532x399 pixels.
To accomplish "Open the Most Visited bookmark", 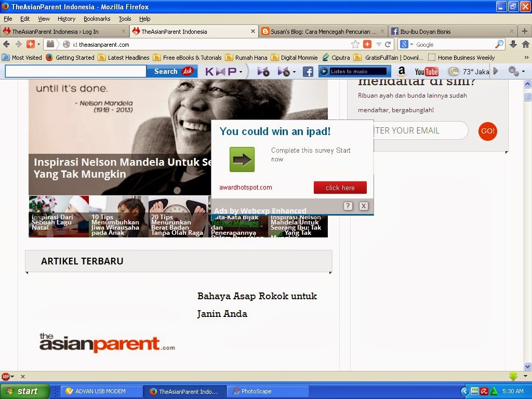I will pyautogui.click(x=22, y=58).
